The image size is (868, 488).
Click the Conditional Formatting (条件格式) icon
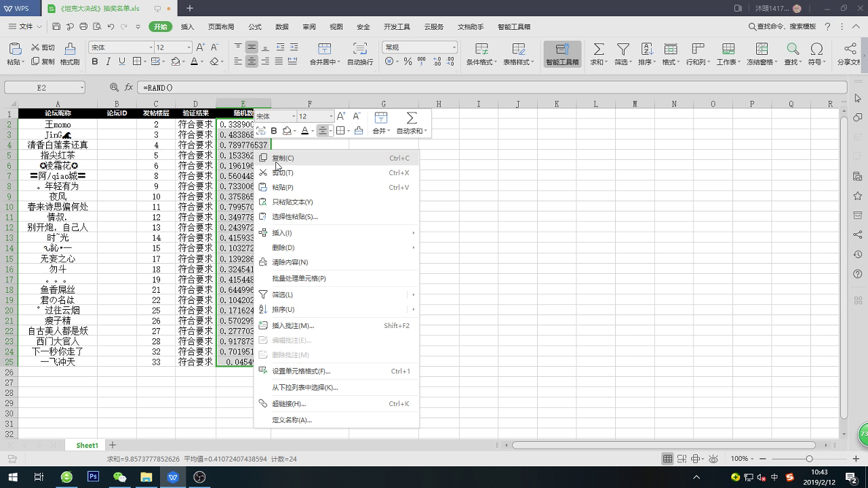(x=481, y=49)
